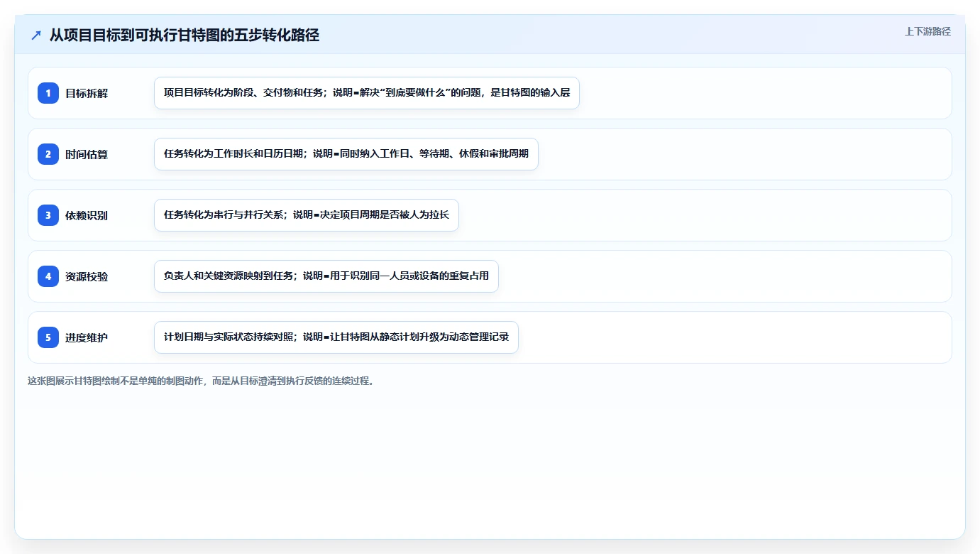Click the step 1 number badge
Image resolution: width=980 pixels, height=554 pixels.
tap(48, 93)
